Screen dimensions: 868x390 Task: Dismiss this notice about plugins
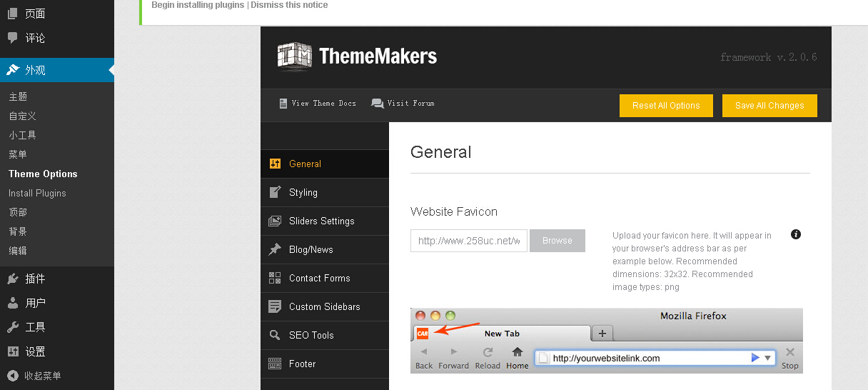click(x=289, y=5)
